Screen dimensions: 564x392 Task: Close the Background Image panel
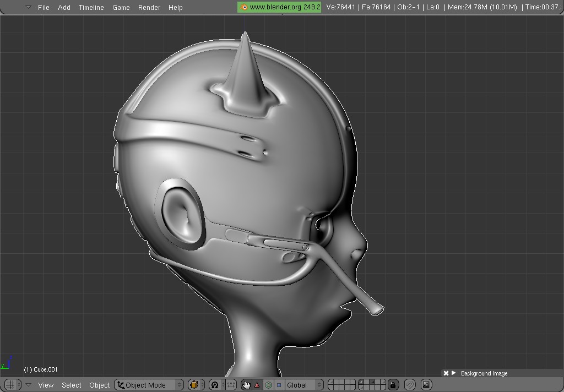pyautogui.click(x=446, y=373)
